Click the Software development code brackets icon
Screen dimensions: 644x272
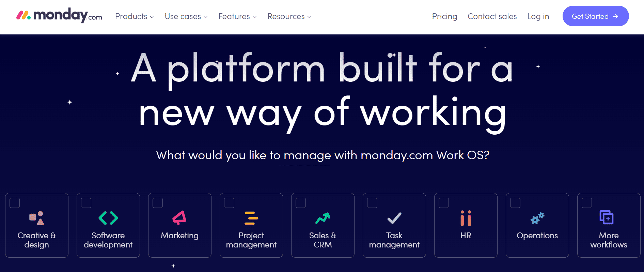[108, 218]
